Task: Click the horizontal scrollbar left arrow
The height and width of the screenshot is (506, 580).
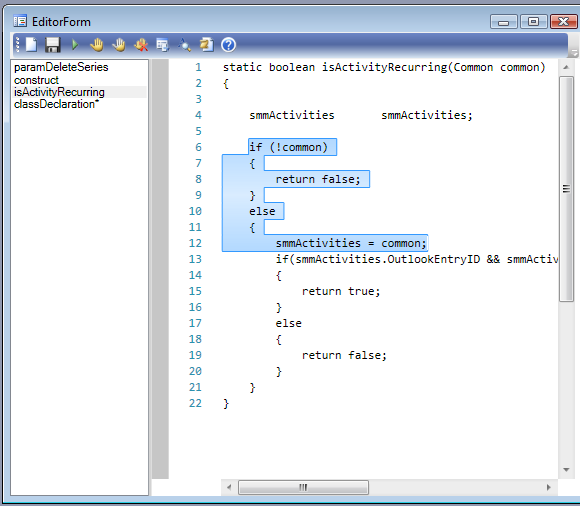Action: point(229,487)
